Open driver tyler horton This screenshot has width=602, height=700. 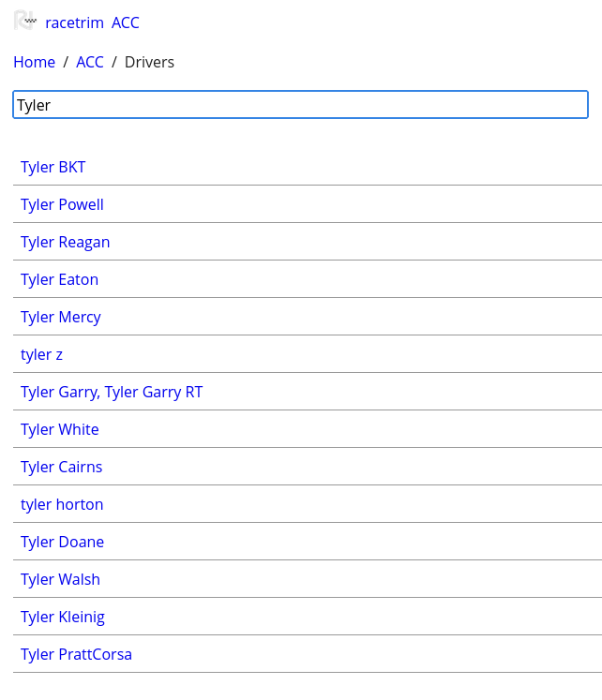click(x=62, y=504)
